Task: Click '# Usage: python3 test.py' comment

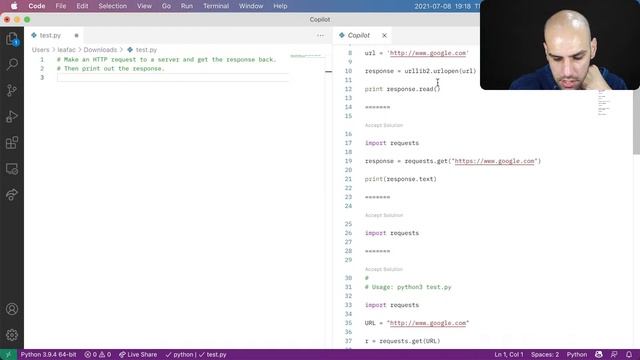Action: click(x=408, y=287)
